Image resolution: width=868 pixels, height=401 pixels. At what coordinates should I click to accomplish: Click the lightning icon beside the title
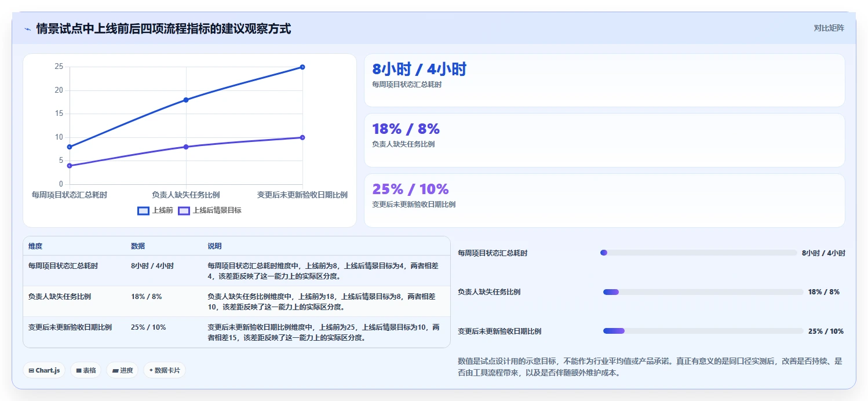pyautogui.click(x=28, y=29)
